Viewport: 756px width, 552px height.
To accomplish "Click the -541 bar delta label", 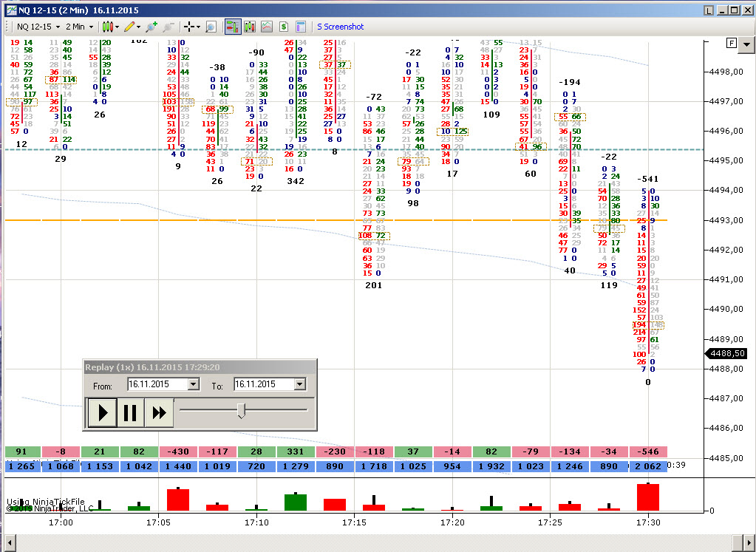I will pos(648,179).
